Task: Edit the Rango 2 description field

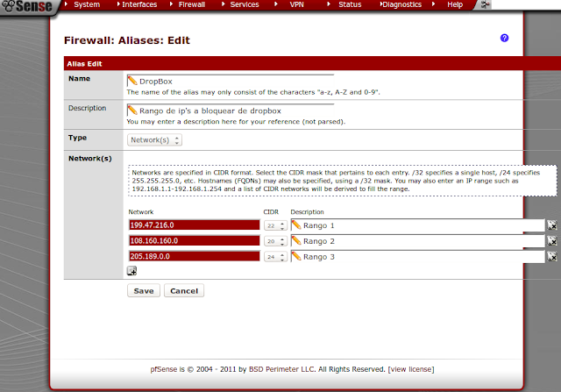Action: [418, 241]
